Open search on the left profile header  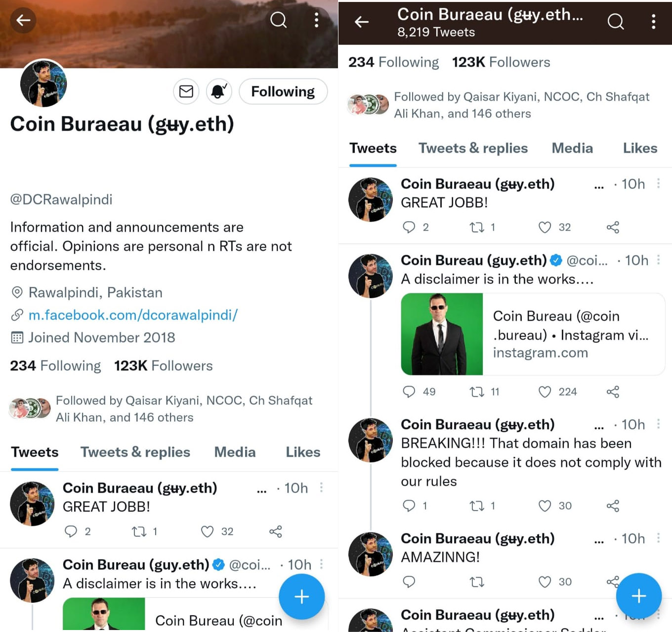(278, 20)
